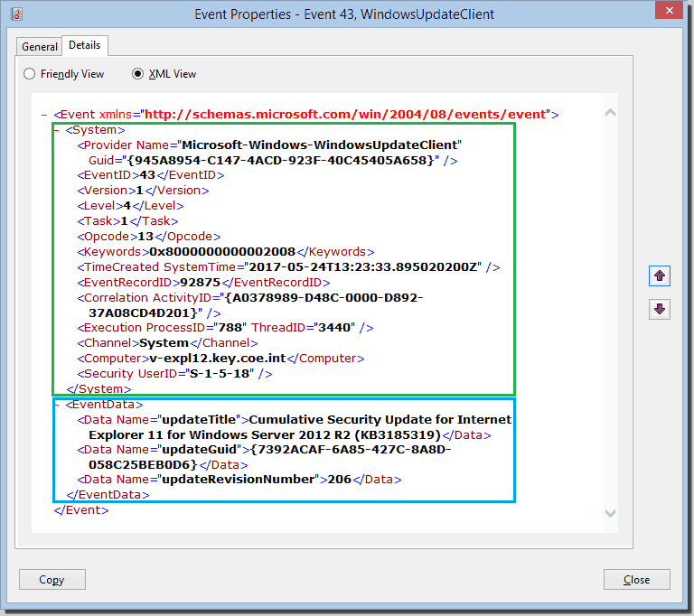Screen dimensions: 694x616
Task: Click the EventRecordID 92875 line
Action: click(203, 283)
